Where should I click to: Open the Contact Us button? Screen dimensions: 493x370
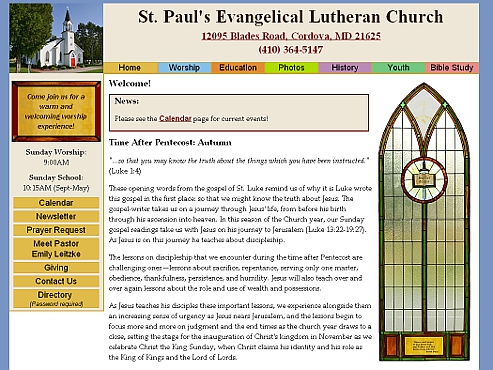56,281
